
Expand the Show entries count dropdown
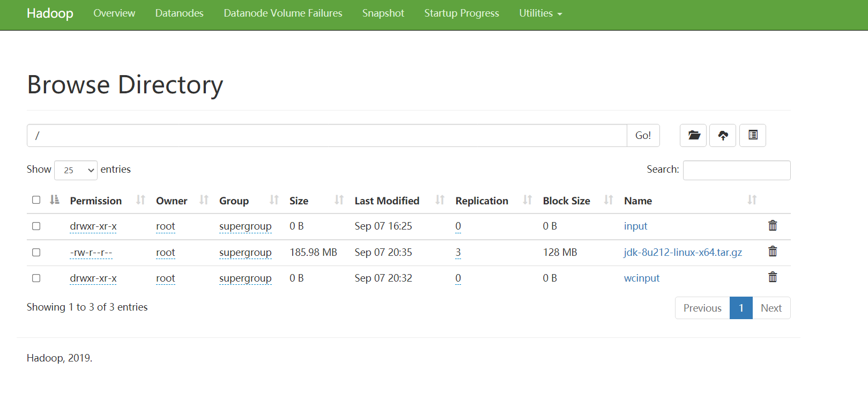click(76, 170)
